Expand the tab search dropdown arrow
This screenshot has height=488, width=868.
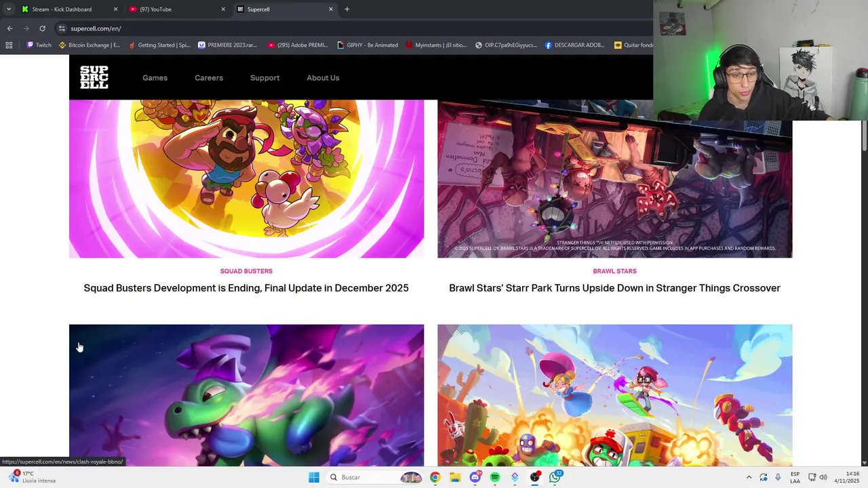click(8, 9)
